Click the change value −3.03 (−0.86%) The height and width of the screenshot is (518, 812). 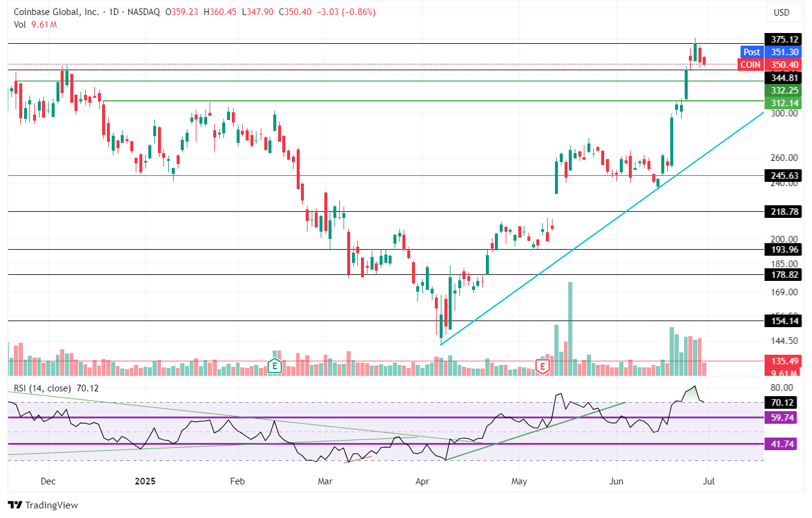pyautogui.click(x=345, y=12)
